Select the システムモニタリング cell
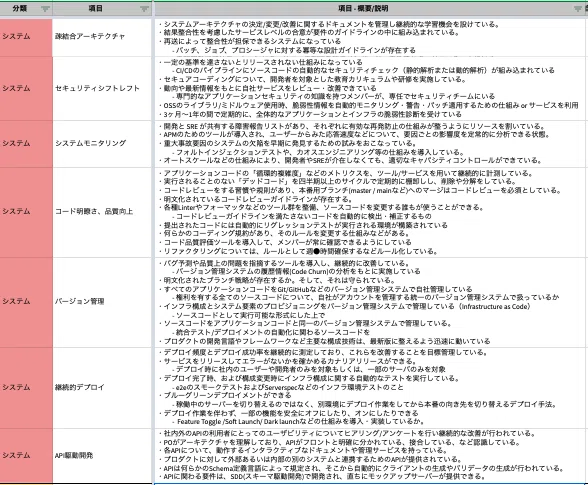Image resolution: width=588 pixels, height=485 pixels. [102, 144]
